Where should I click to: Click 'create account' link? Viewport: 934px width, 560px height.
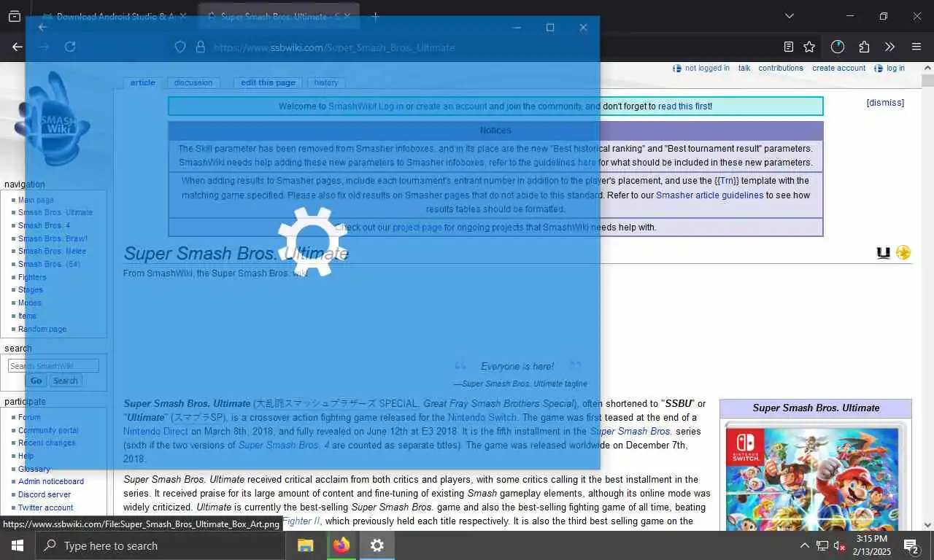pos(838,68)
